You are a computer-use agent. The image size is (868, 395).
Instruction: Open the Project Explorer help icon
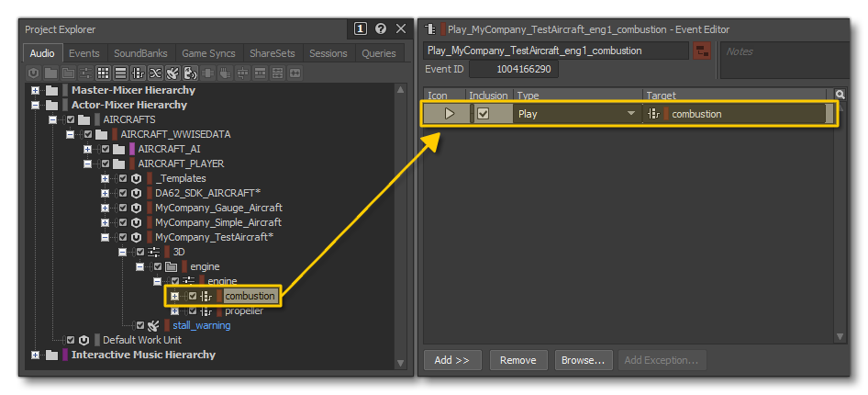coord(381,29)
